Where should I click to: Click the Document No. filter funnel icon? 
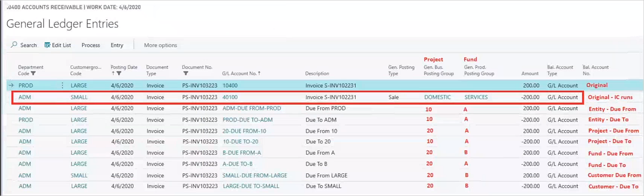[185, 74]
